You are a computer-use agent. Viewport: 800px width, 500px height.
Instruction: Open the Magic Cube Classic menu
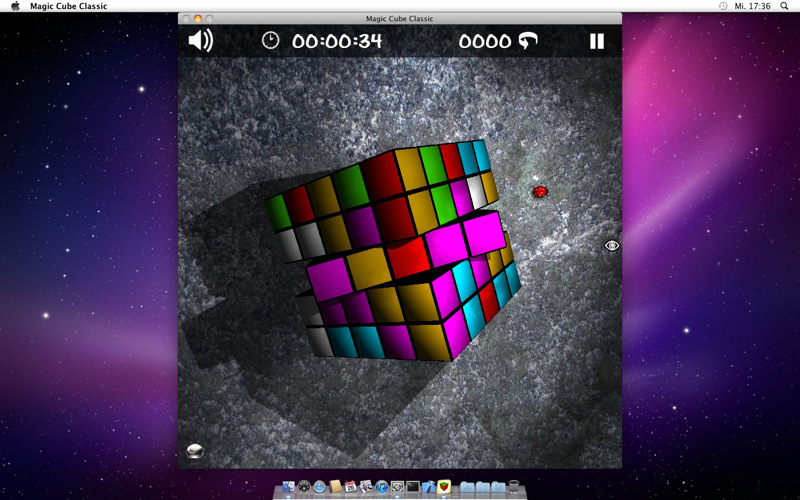click(x=68, y=6)
